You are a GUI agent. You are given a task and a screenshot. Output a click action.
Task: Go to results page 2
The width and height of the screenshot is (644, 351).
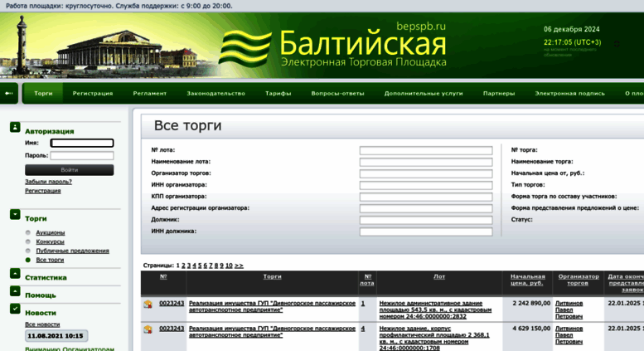[183, 266]
